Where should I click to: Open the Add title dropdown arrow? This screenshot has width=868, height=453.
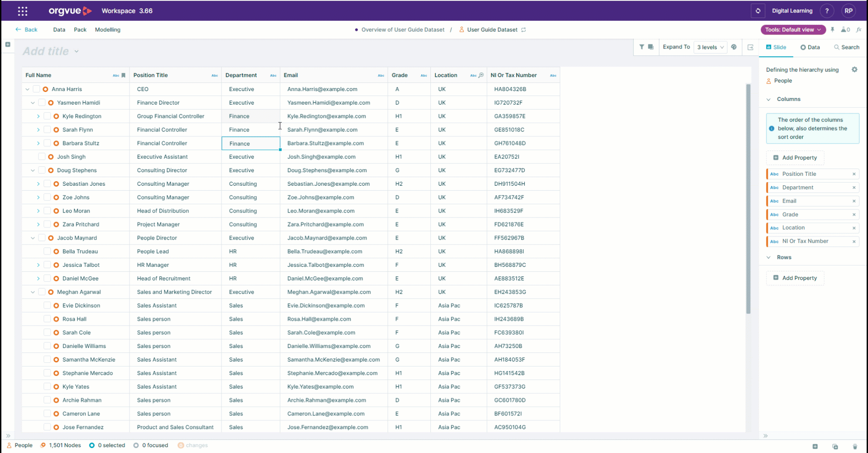(77, 51)
